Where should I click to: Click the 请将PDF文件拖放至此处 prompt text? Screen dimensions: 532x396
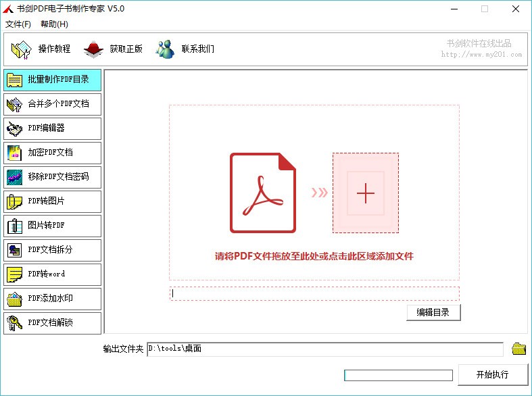pyautogui.click(x=314, y=256)
